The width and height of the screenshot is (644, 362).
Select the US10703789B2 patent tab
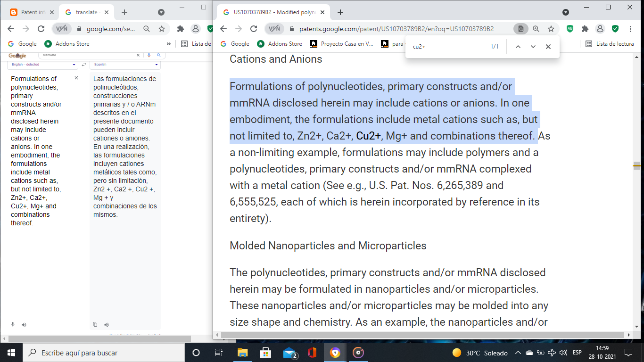[273, 12]
